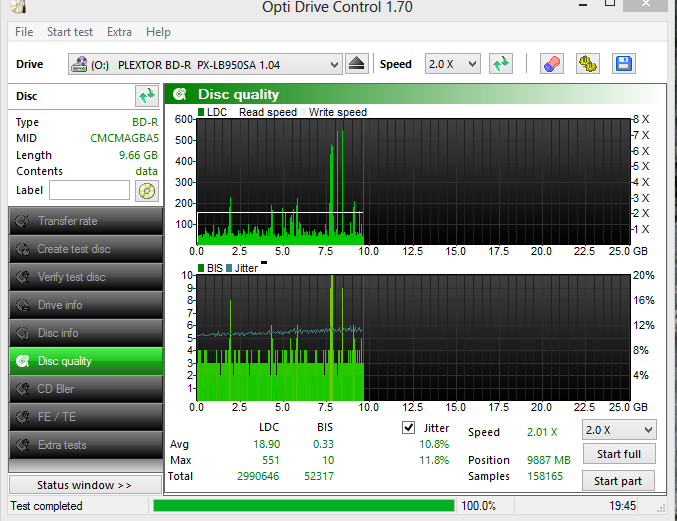Click the refresh drive speed icon
Screen dimensions: 677x521
(501, 64)
